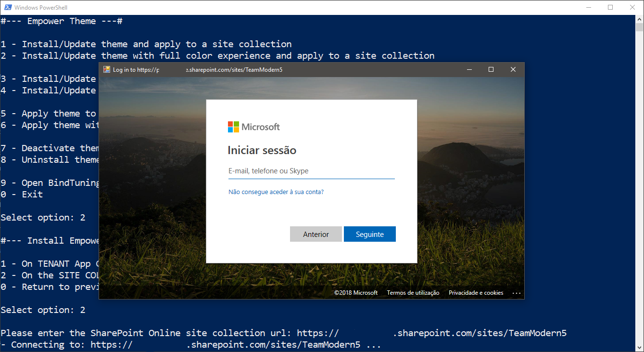The height and width of the screenshot is (352, 644).
Task: Click the login dialog window icon
Action: tap(107, 69)
